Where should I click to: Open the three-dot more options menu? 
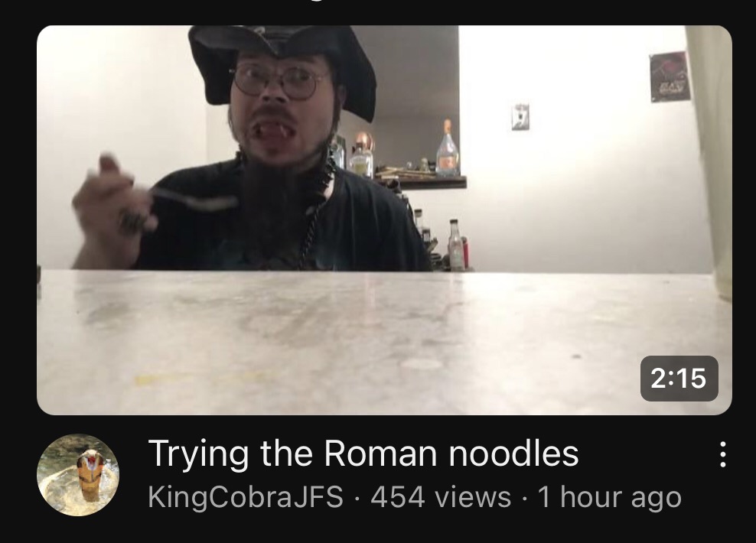click(722, 454)
